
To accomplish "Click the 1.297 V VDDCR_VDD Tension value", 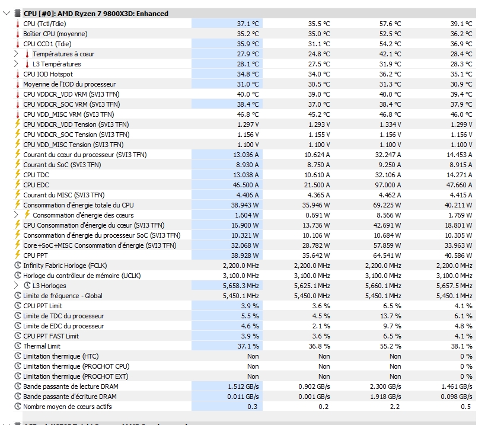I will 248,124.
